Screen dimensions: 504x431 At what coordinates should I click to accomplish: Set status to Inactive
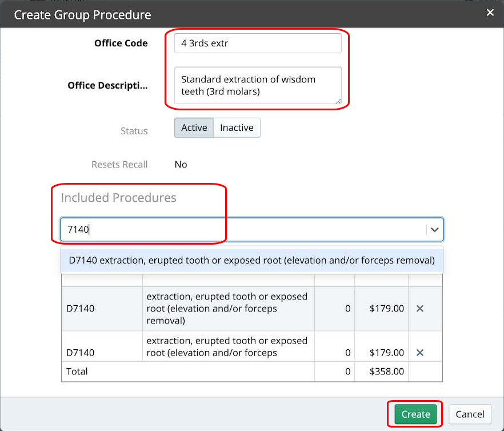point(237,127)
